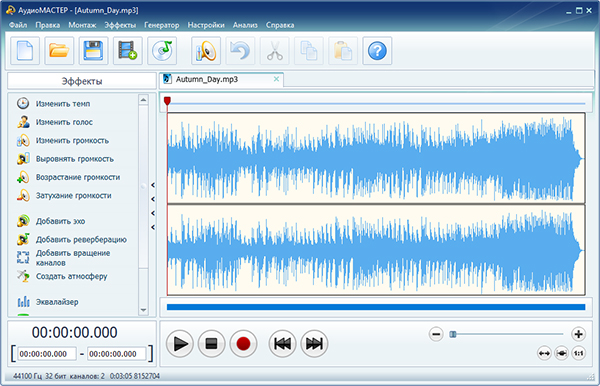600x386 pixels.
Task: Open the Эффекты menu
Action: click(120, 25)
